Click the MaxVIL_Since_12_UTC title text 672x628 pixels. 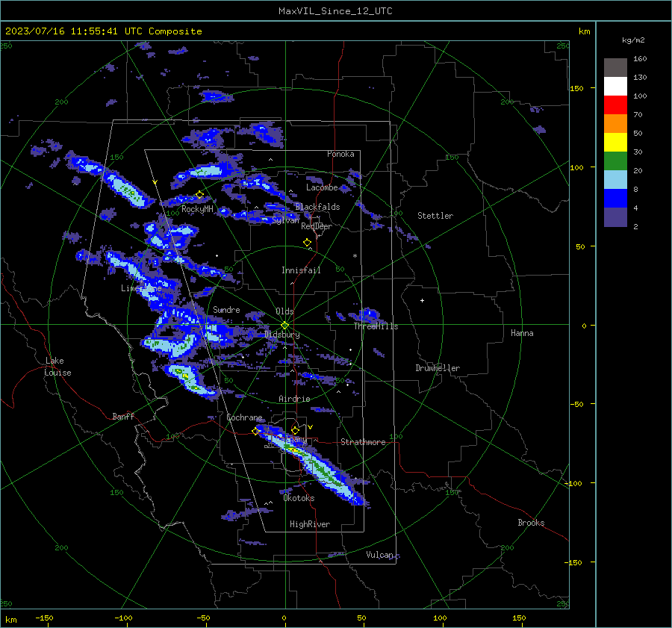tap(335, 11)
